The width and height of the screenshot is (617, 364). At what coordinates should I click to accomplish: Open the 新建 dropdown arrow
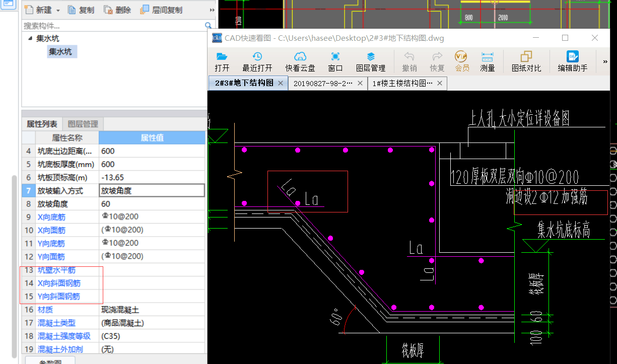coord(57,11)
